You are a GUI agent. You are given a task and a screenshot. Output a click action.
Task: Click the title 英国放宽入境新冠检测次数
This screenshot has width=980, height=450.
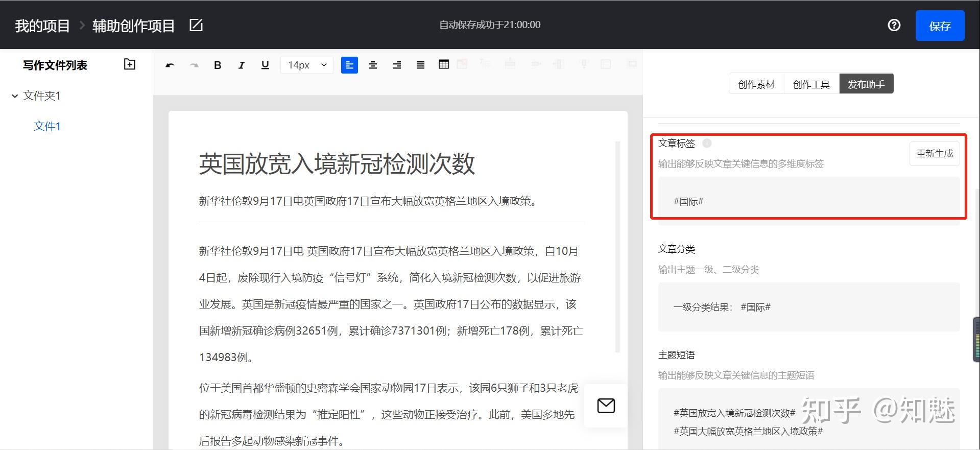(x=337, y=164)
